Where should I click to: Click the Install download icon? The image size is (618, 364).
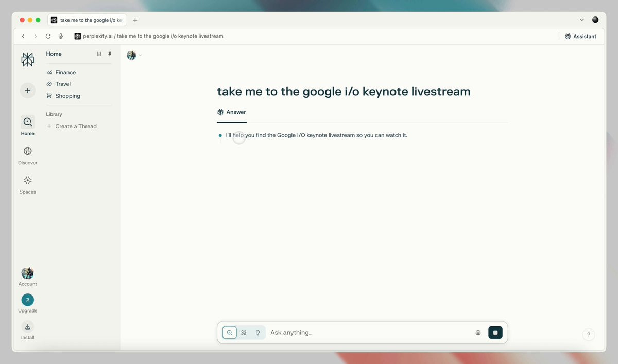pos(28,327)
